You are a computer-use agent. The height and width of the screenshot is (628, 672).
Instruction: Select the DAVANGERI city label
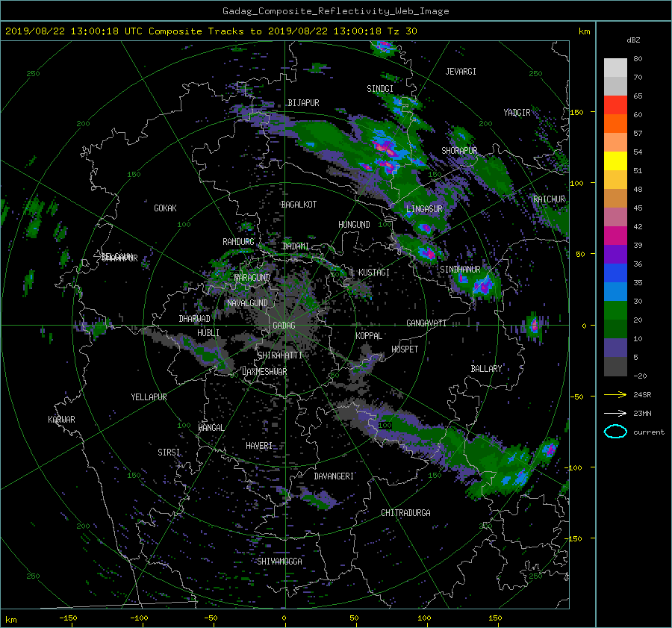(x=334, y=476)
